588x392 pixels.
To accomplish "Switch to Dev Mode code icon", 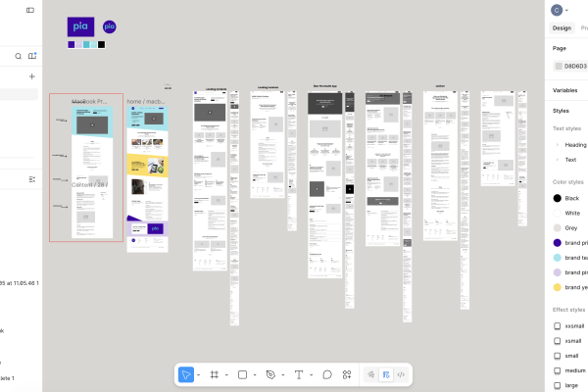I will [x=401, y=374].
